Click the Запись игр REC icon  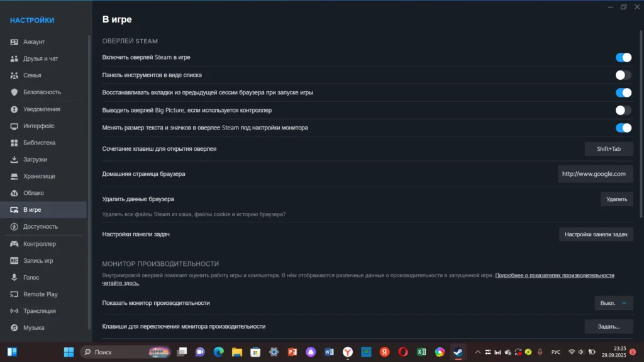tap(14, 261)
